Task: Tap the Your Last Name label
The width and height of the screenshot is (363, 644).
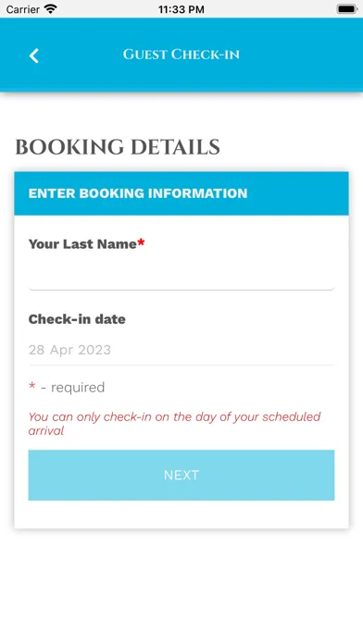Action: 82,244
